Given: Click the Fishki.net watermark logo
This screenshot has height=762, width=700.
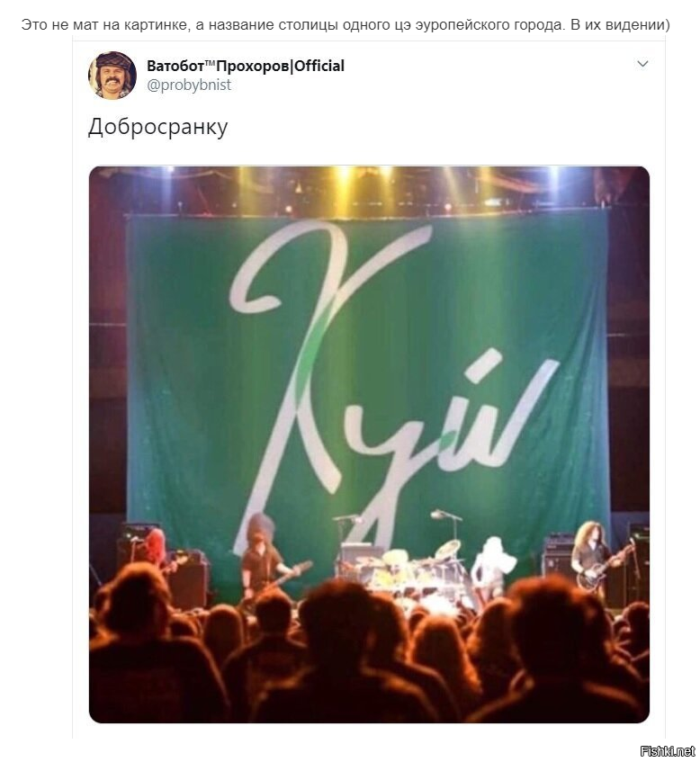Looking at the screenshot, I should [668, 751].
